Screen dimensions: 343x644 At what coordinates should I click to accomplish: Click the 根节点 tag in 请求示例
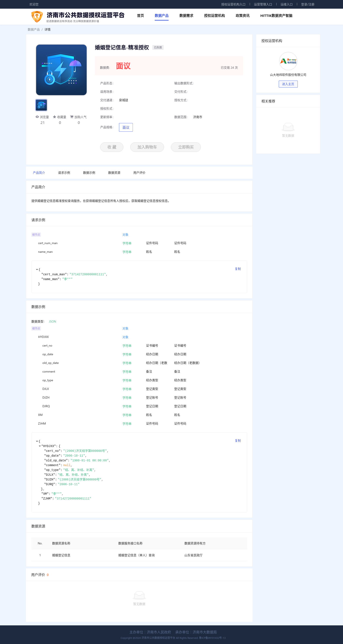click(x=36, y=235)
